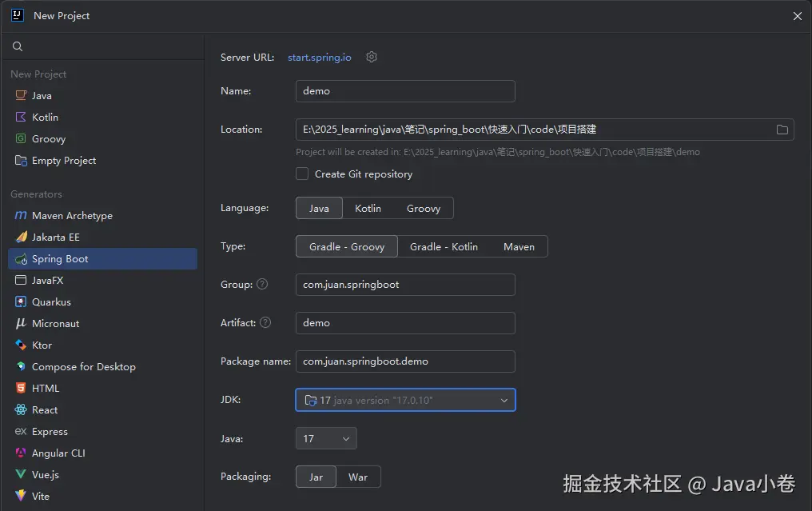Click the Compose for Desktop icon
The width and height of the screenshot is (812, 511).
pyautogui.click(x=21, y=366)
